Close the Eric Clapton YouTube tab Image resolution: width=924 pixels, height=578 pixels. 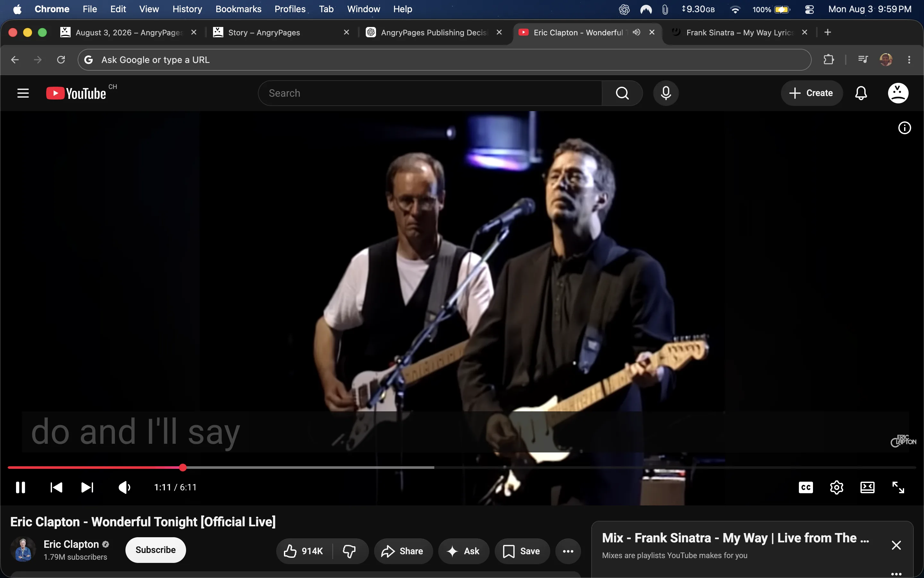pos(652,32)
